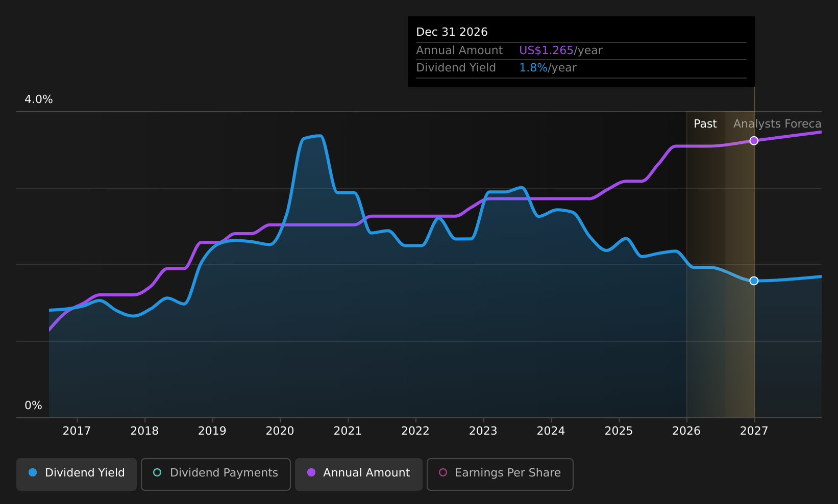Enable the Dividend Payments series
This screenshot has height=504, width=838.
pyautogui.click(x=215, y=474)
